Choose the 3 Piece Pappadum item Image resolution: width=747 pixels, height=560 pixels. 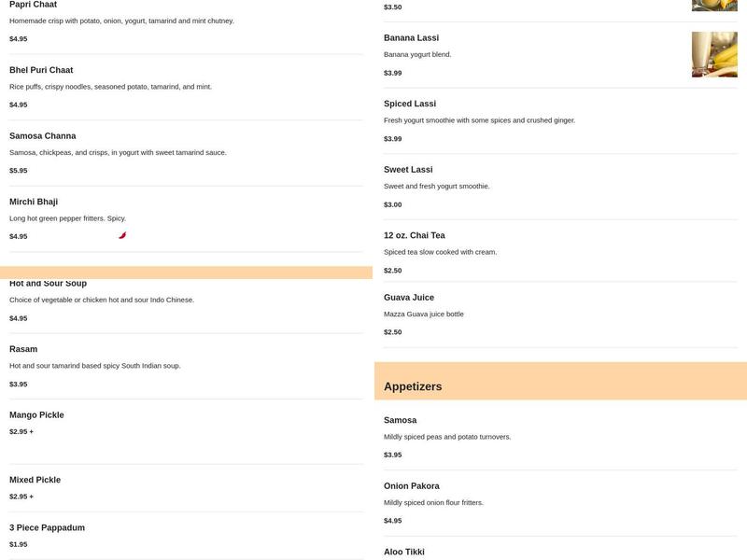pos(47,528)
